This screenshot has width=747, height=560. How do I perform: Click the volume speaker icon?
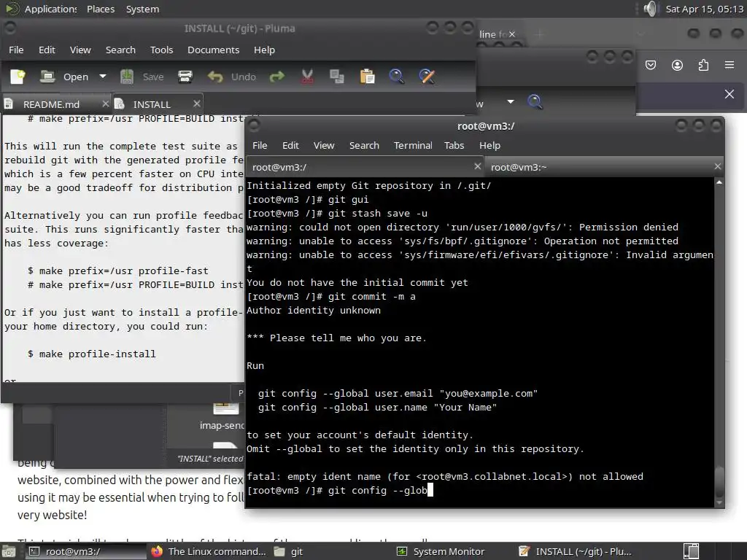point(650,9)
